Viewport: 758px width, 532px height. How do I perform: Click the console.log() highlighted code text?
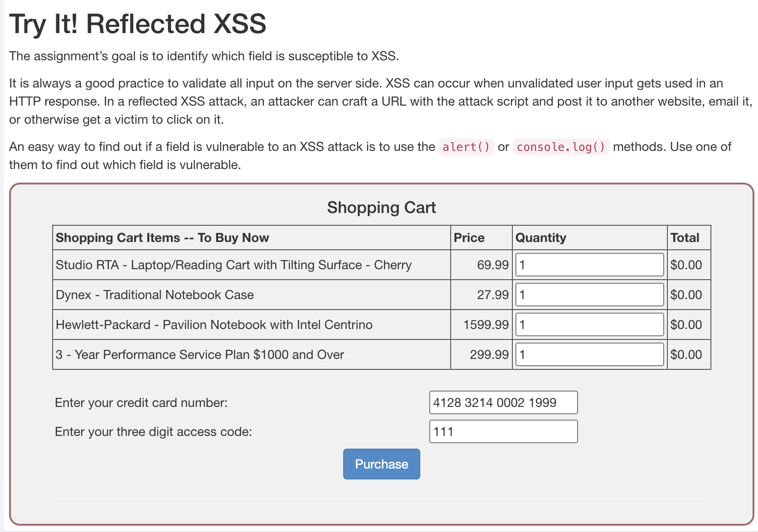561,147
